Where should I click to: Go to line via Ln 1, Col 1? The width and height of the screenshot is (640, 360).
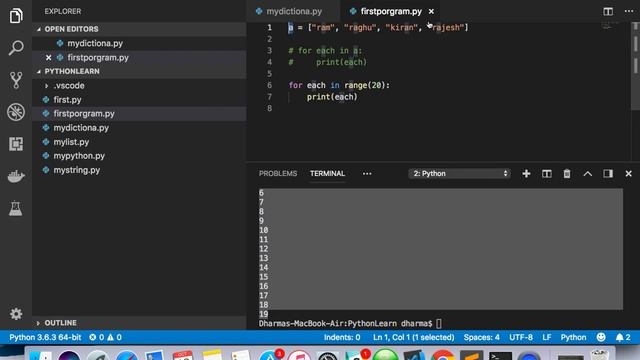(413, 337)
